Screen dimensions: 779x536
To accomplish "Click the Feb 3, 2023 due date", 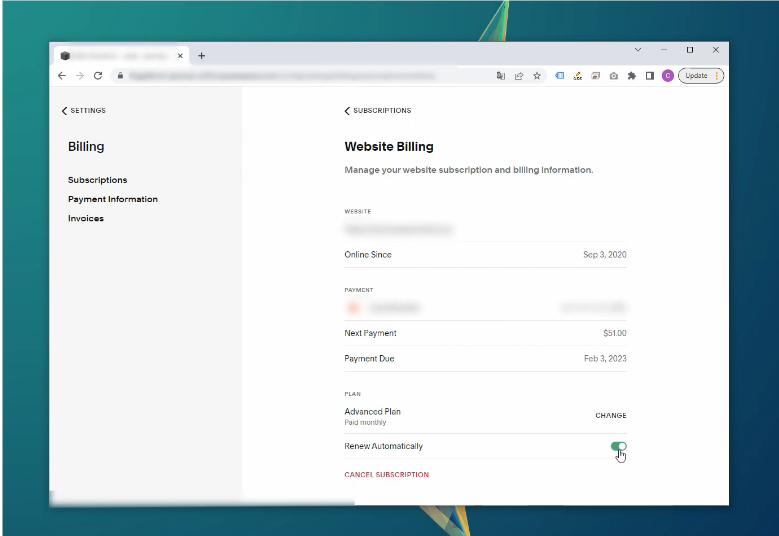I will (x=605, y=358).
